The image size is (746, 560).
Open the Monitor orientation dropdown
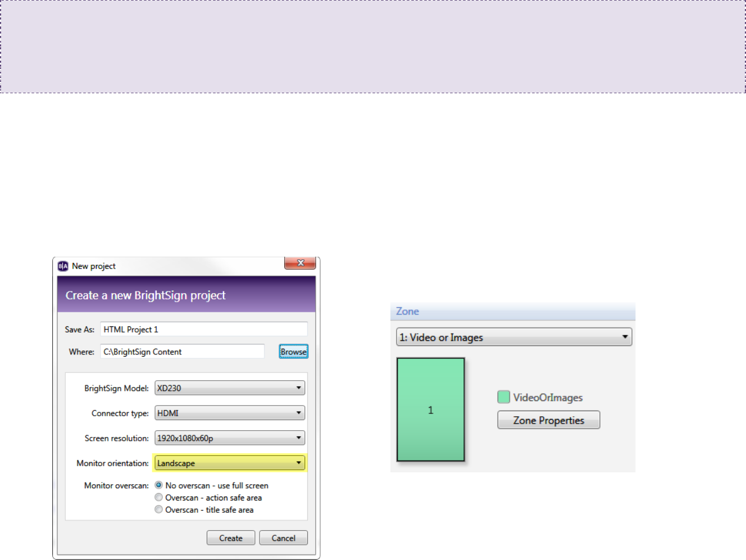coord(230,463)
